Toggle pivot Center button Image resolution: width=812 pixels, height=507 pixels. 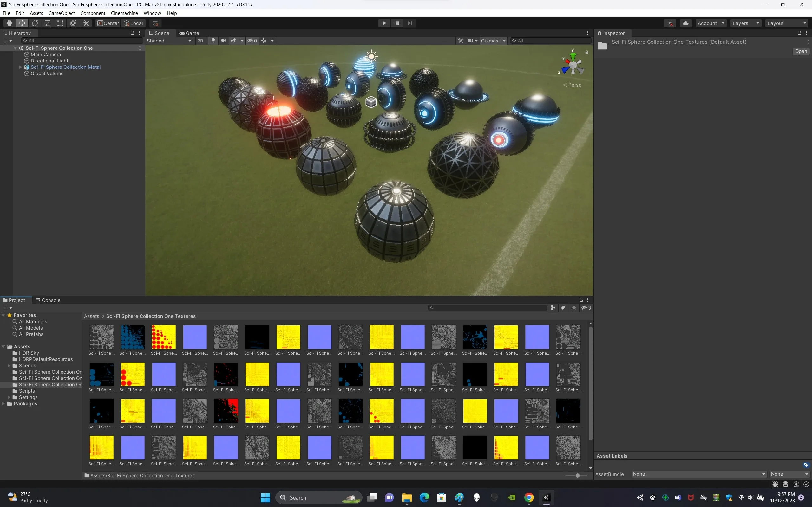108,23
